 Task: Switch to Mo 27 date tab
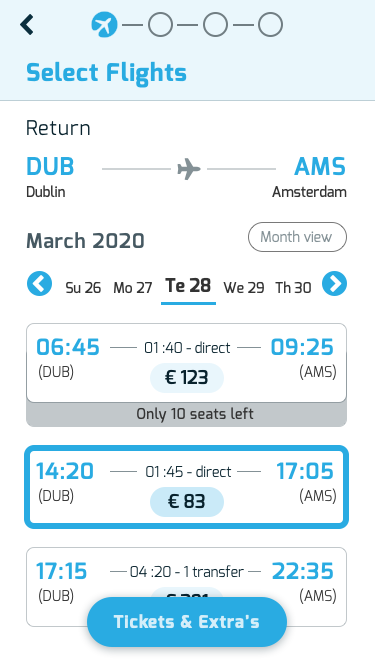[x=133, y=288]
